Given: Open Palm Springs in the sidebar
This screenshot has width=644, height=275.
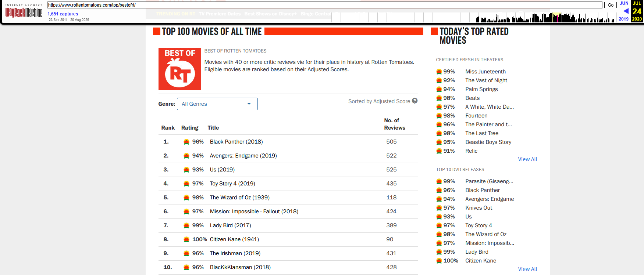Looking at the screenshot, I should (481, 89).
